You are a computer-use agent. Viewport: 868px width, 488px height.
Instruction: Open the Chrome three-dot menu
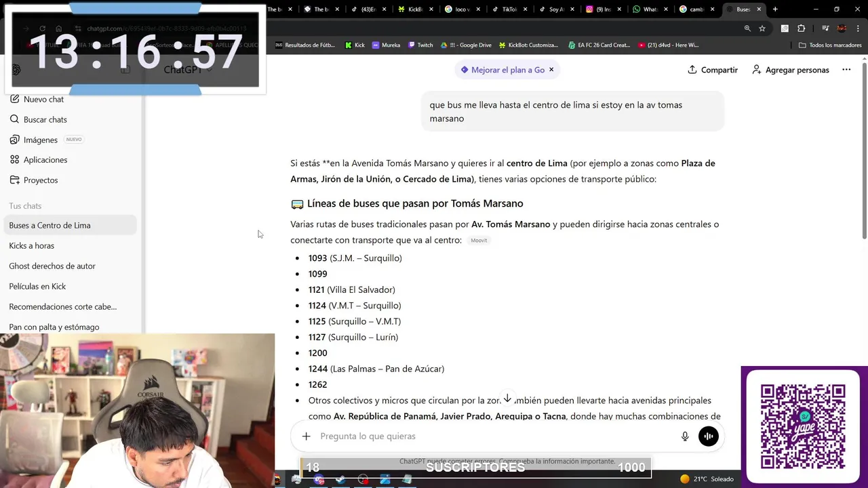[858, 28]
